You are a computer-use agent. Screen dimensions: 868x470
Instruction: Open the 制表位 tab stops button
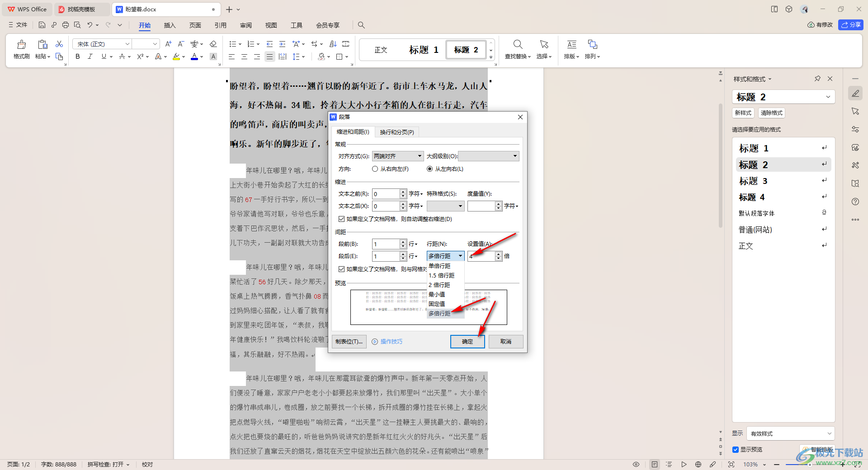point(349,342)
